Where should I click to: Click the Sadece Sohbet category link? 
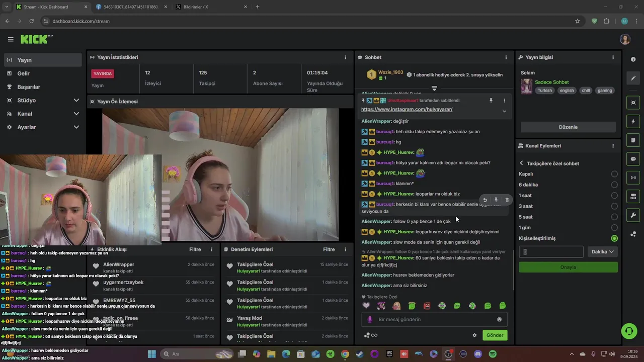[x=552, y=82]
